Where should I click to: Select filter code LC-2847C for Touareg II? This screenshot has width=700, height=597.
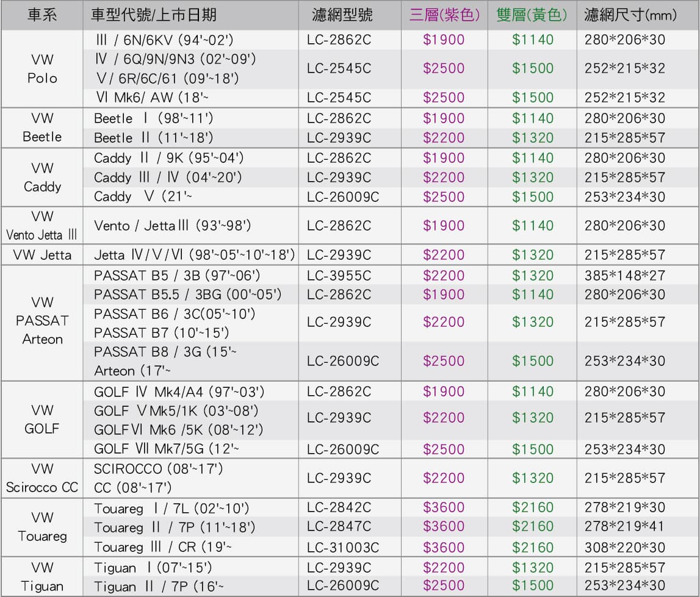[x=339, y=526]
